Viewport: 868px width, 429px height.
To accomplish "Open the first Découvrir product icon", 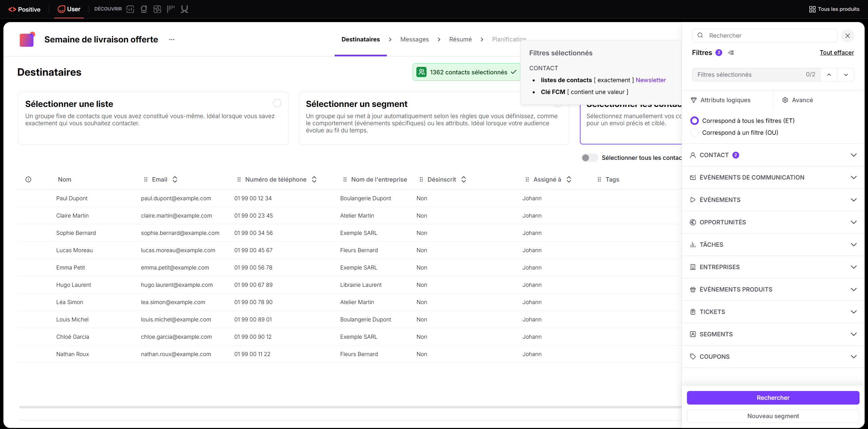I will point(130,9).
